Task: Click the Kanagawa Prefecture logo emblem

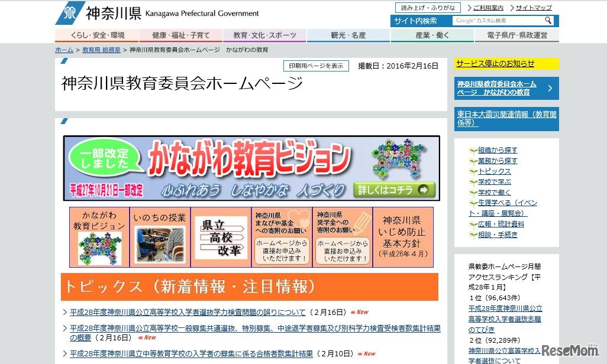Action: (x=70, y=13)
